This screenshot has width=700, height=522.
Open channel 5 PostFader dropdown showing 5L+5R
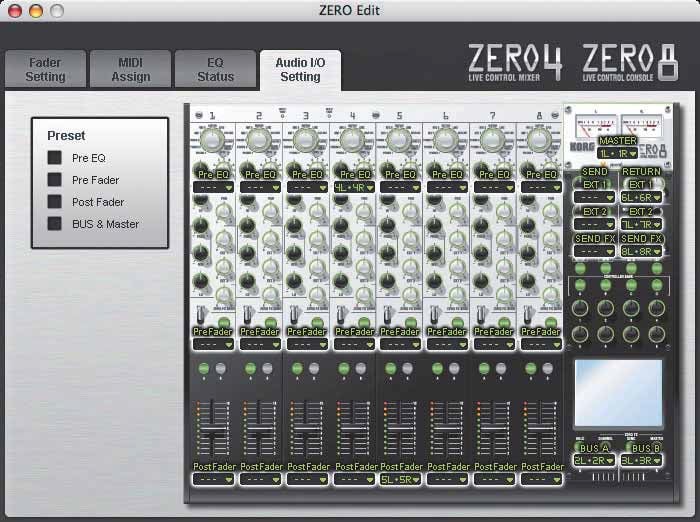coord(400,480)
